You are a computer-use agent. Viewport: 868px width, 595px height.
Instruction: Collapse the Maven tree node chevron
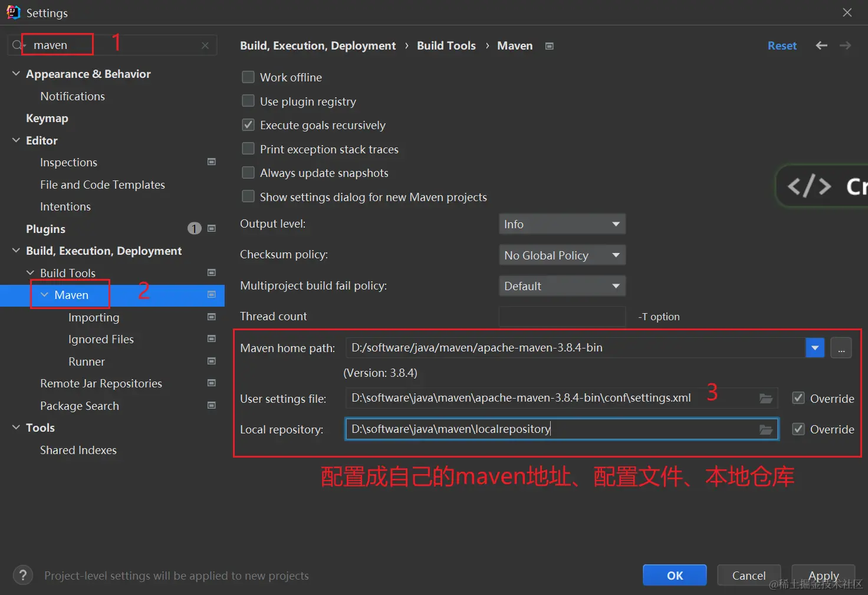(45, 295)
